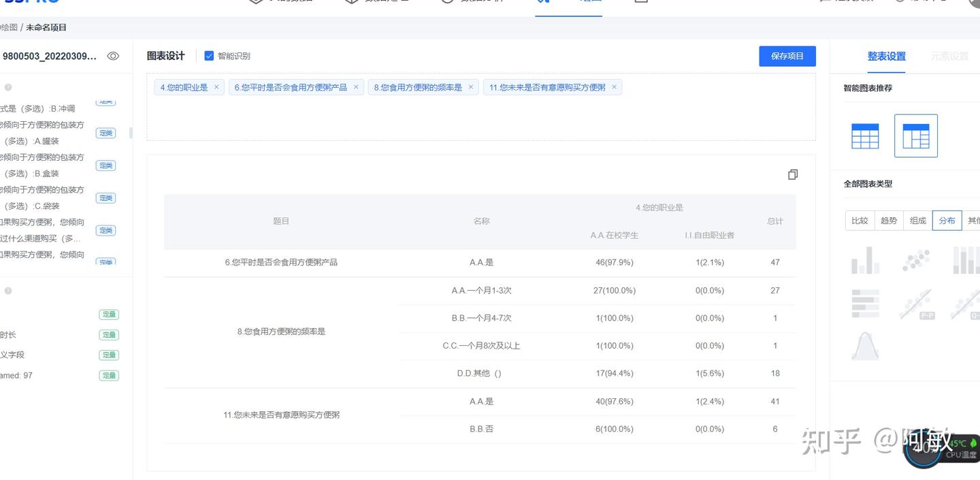Choose the P-P plot chart icon
Viewport: 980px width, 480px height.
[915, 304]
